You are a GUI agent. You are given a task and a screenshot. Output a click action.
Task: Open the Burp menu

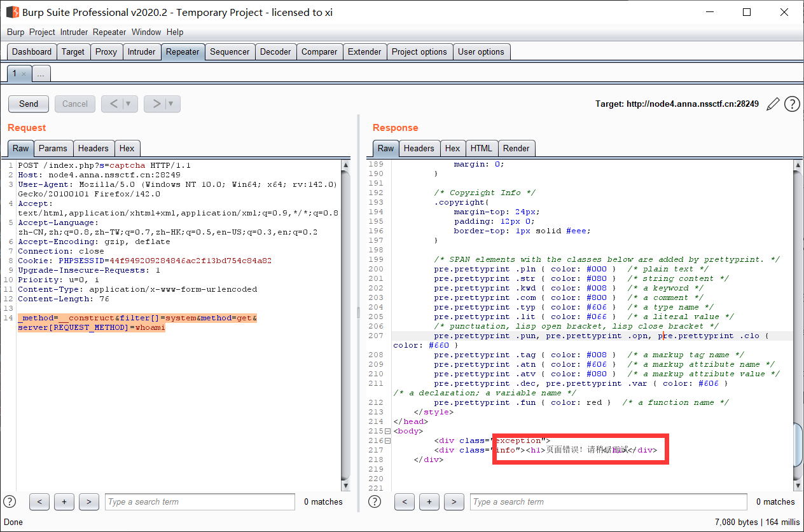point(16,32)
